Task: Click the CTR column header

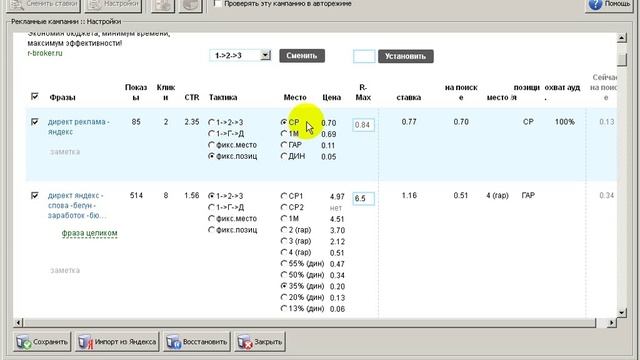Action: coord(192,97)
